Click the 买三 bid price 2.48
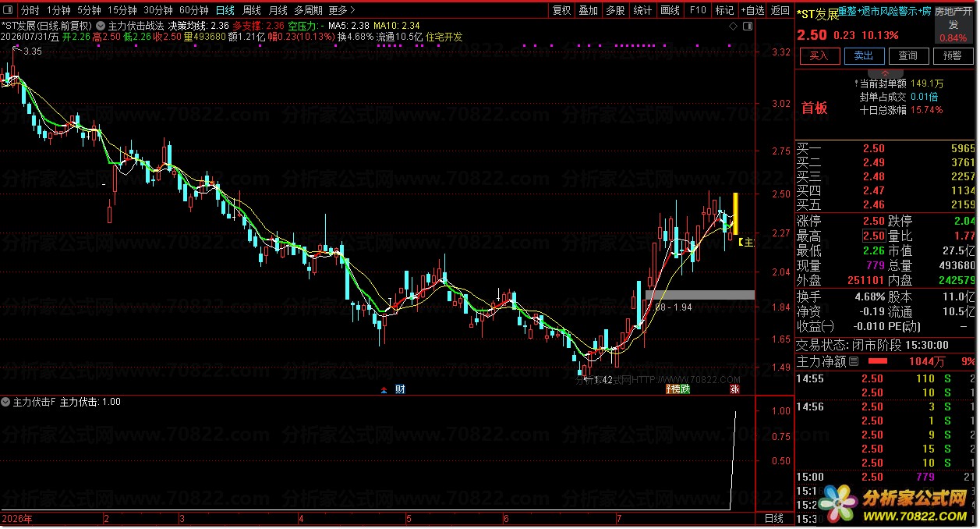Viewport: 980px width, 529px height. click(874, 176)
